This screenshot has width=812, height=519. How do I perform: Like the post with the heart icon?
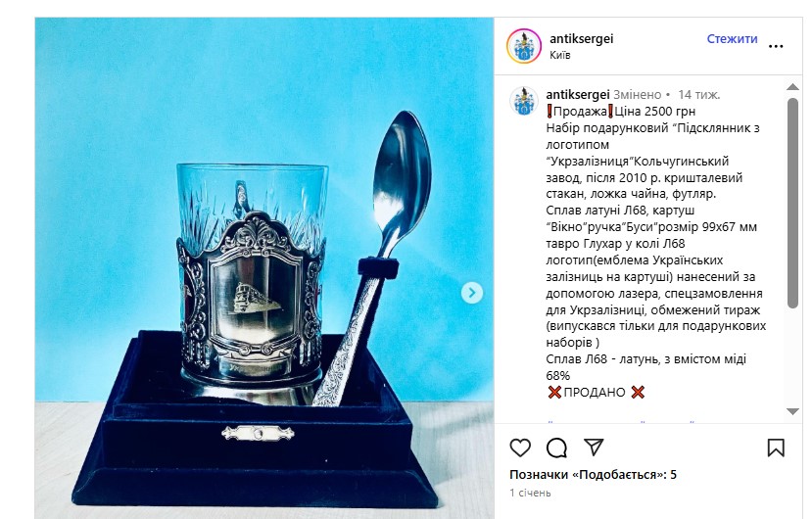(x=520, y=448)
